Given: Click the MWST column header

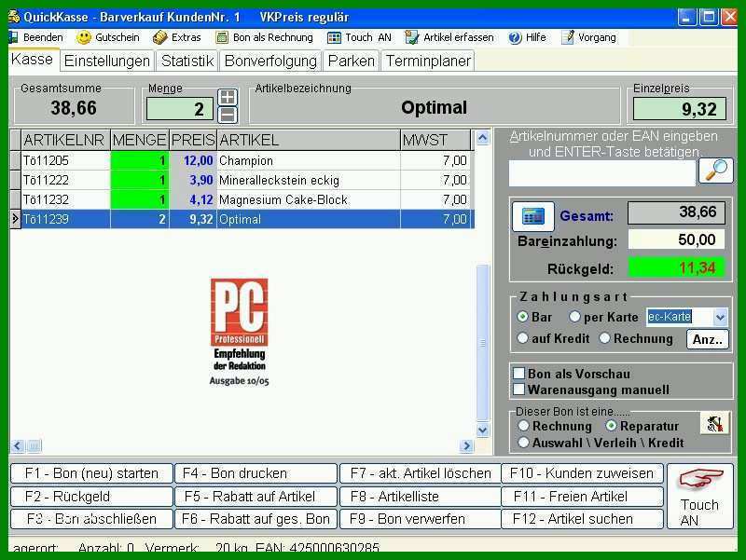Looking at the screenshot, I should click(x=435, y=141).
